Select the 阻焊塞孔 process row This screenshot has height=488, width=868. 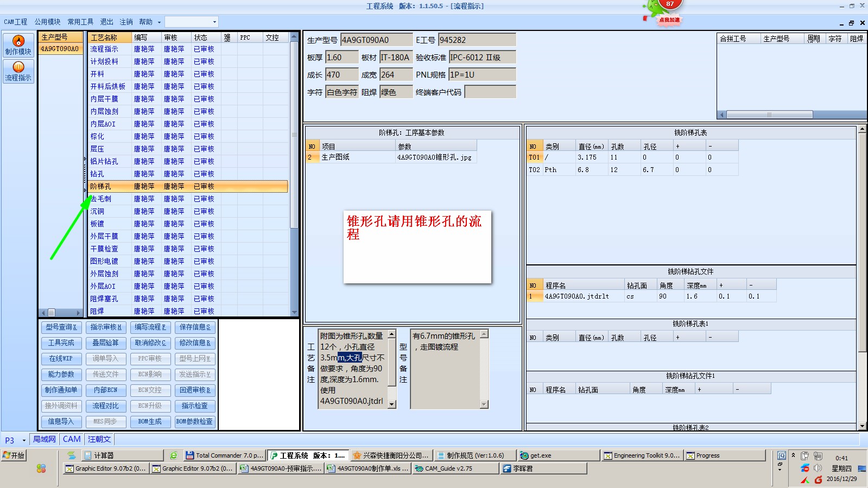(188, 299)
